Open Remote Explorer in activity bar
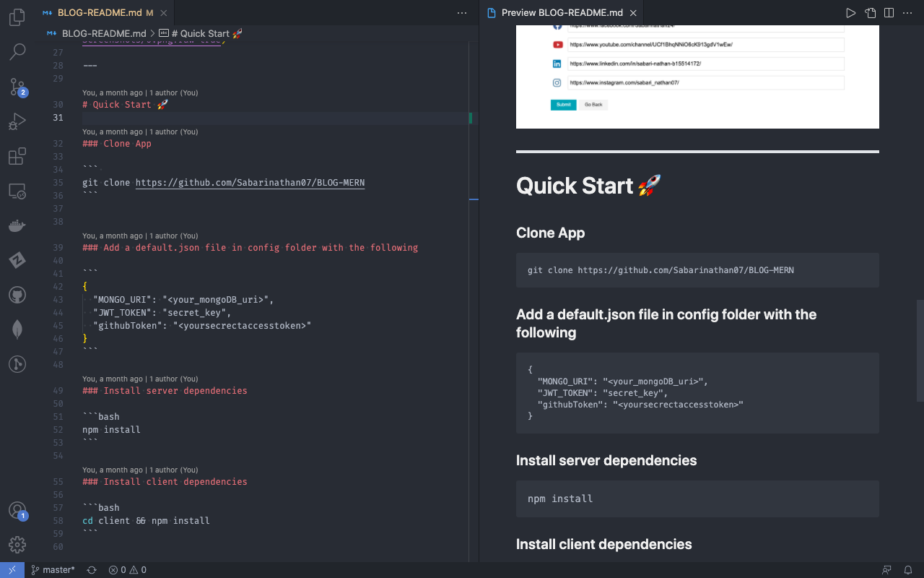The image size is (924, 578). [17, 191]
